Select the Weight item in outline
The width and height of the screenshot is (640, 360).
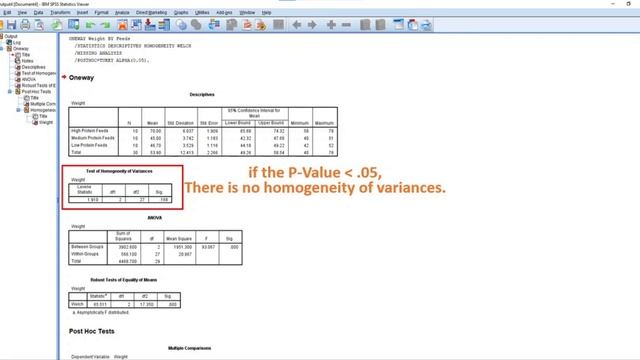pyautogui.click(x=46, y=122)
